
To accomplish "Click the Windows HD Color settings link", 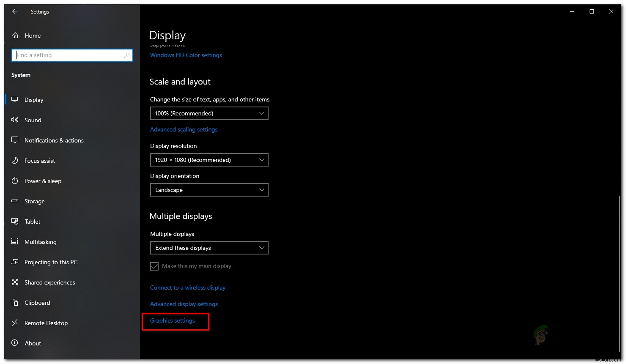I will (x=186, y=55).
